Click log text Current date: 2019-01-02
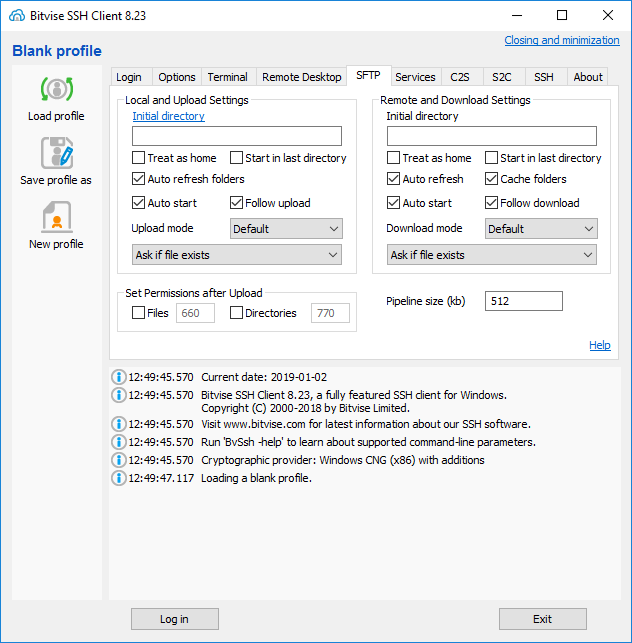This screenshot has width=632, height=643. (264, 377)
